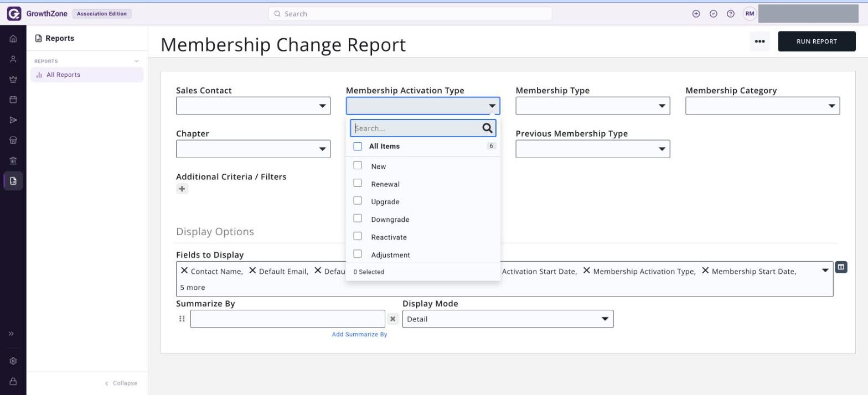Open the Display Mode dropdown showing Detail
Viewport: 868px width, 395px height.
click(x=508, y=319)
